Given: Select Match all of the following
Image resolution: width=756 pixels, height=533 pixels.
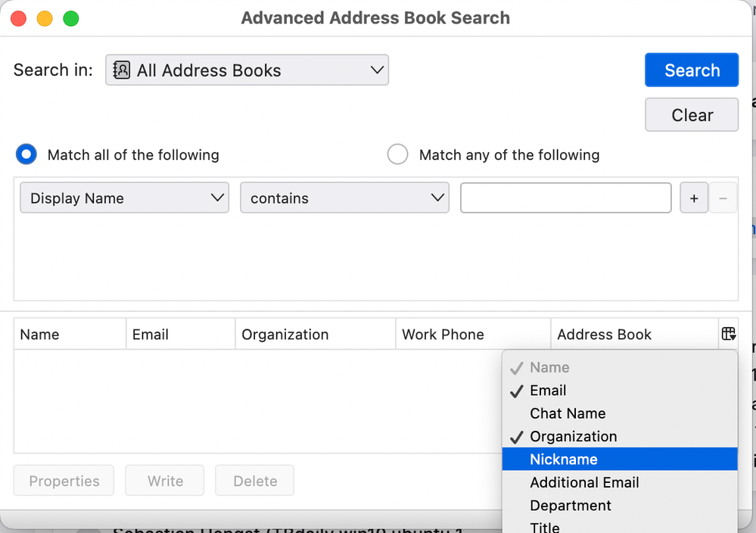Looking at the screenshot, I should tap(26, 154).
